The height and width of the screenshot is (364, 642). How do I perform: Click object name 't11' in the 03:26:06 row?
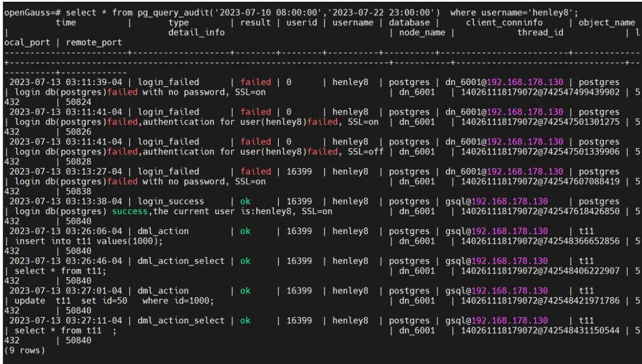[x=586, y=231]
